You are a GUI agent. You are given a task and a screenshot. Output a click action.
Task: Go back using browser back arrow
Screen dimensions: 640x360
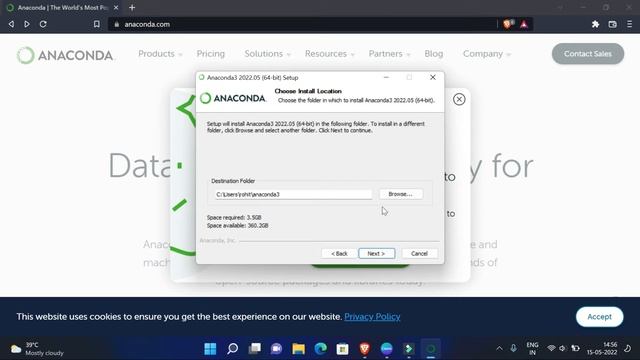[x=11, y=24]
